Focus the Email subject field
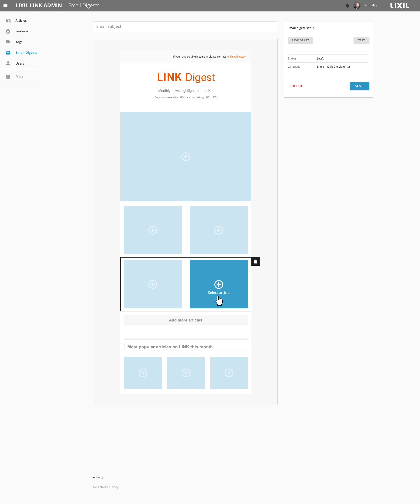The image size is (420, 504). click(185, 27)
